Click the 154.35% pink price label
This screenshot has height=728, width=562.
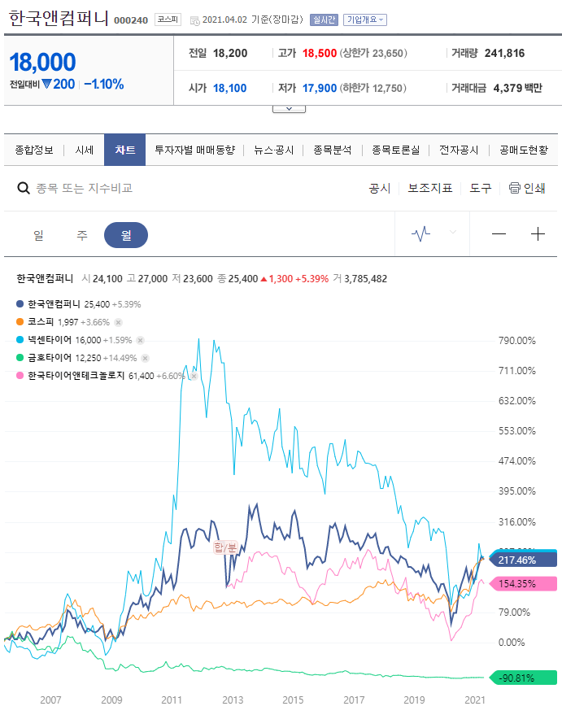(x=523, y=583)
